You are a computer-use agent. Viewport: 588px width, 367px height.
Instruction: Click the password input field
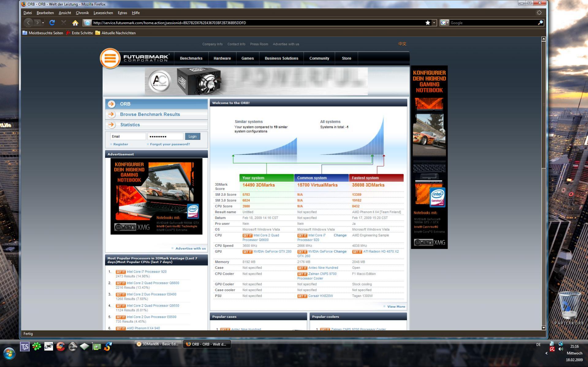165,137
